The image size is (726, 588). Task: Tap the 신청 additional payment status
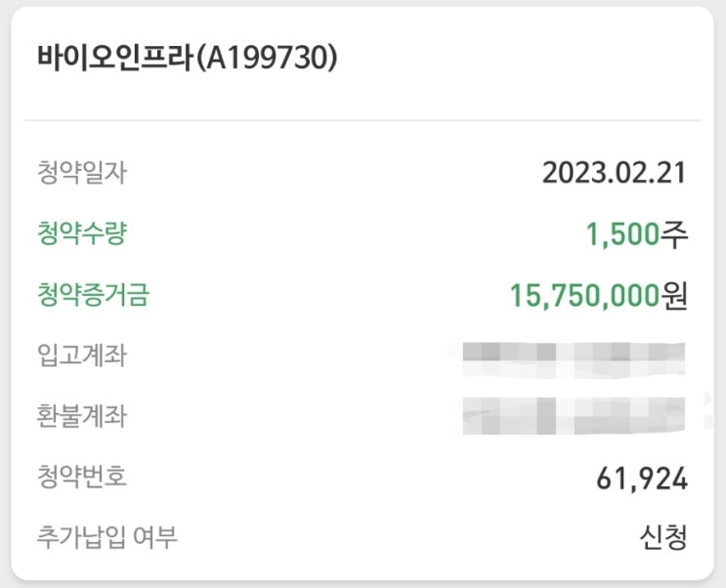[663, 537]
